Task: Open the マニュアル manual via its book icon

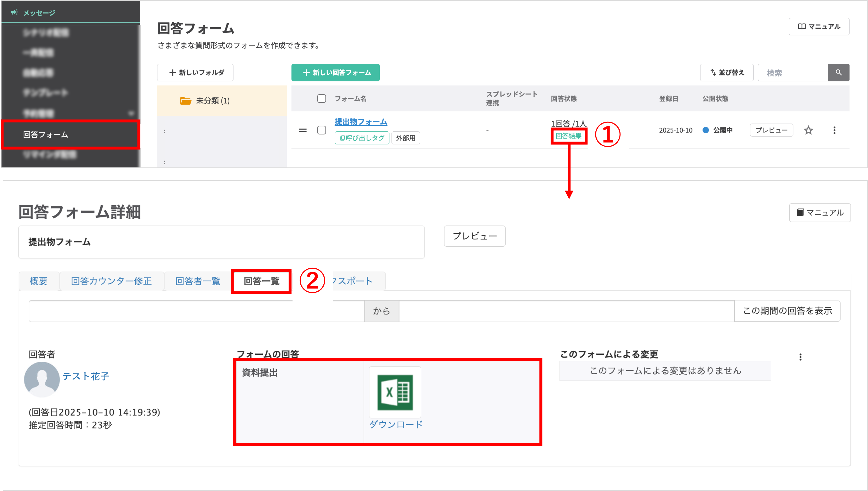Action: [802, 26]
